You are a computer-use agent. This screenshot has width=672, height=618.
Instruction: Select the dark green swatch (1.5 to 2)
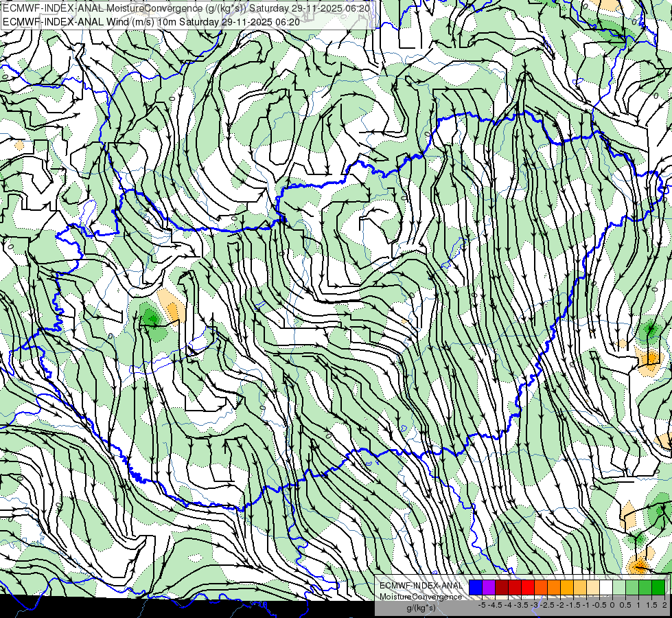pos(659,587)
